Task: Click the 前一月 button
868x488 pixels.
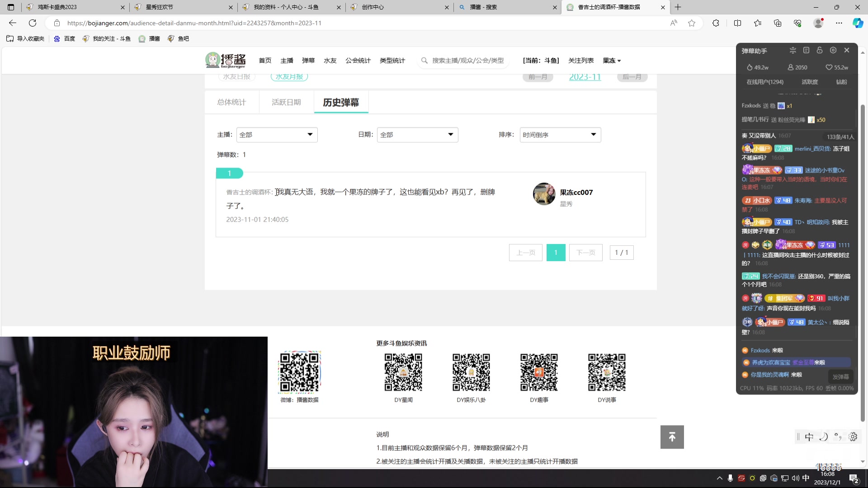Action: [538, 77]
